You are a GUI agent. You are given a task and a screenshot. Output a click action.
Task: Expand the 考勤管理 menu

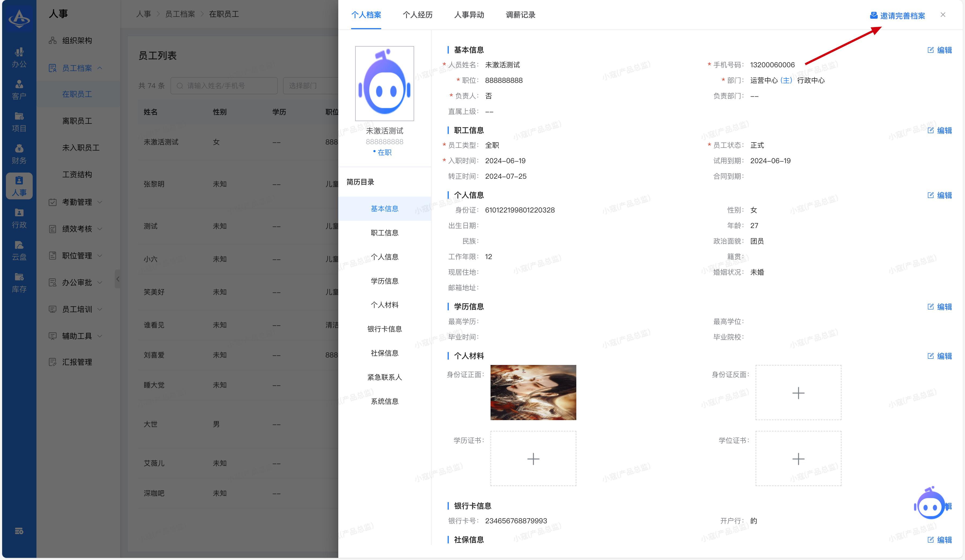pyautogui.click(x=77, y=202)
